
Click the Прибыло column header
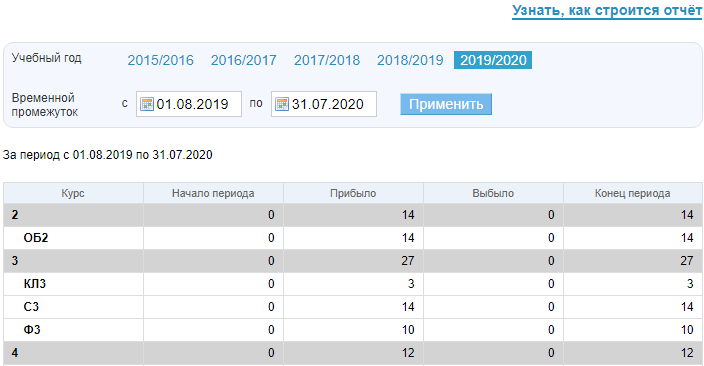(x=353, y=193)
